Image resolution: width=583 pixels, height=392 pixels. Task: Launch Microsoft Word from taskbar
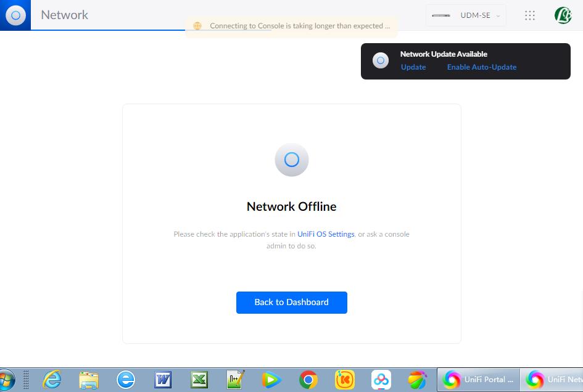[x=162, y=380]
